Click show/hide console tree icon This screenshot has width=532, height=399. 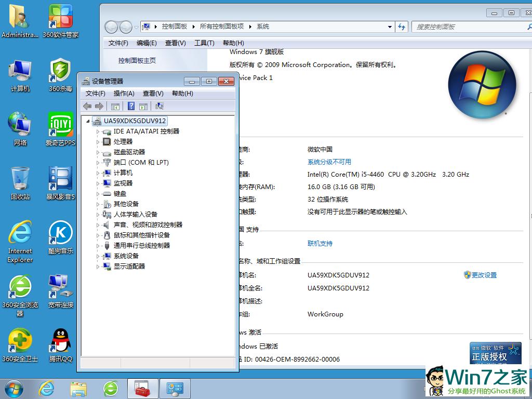pyautogui.click(x=115, y=105)
